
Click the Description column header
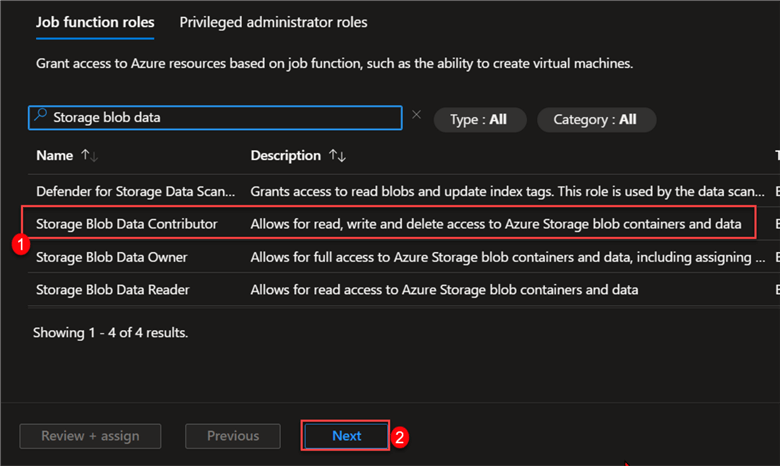(x=285, y=156)
